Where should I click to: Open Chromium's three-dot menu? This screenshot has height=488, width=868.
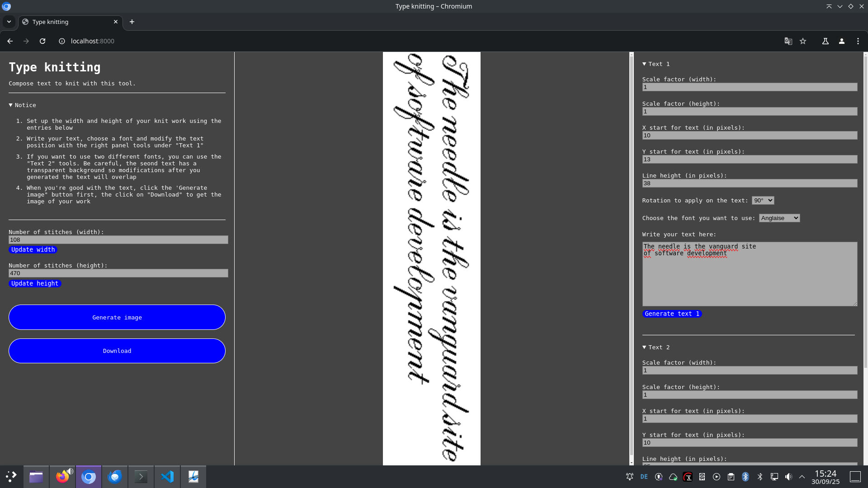(x=858, y=41)
